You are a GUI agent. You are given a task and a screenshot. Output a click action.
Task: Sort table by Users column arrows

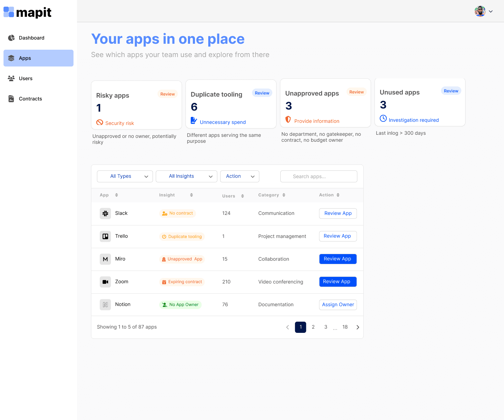pyautogui.click(x=243, y=196)
